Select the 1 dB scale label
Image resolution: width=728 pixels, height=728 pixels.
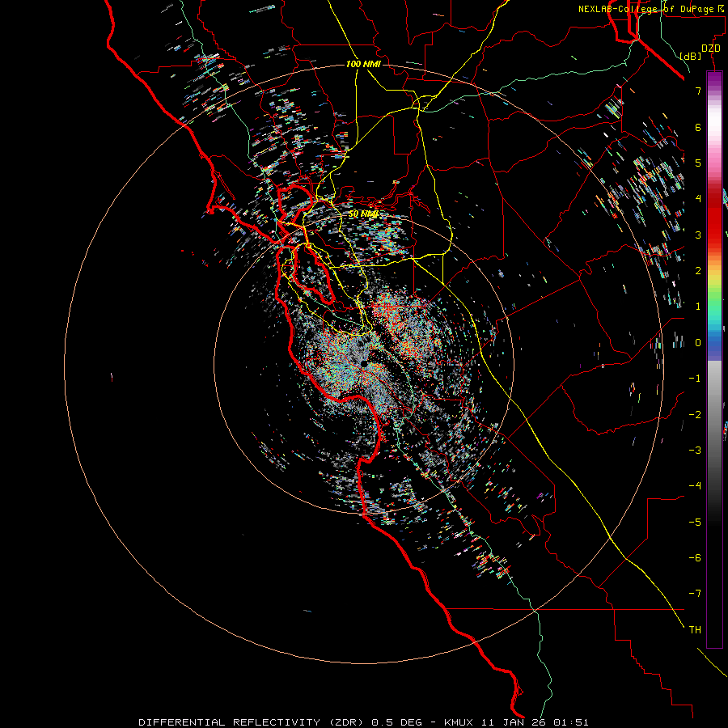pos(698,307)
